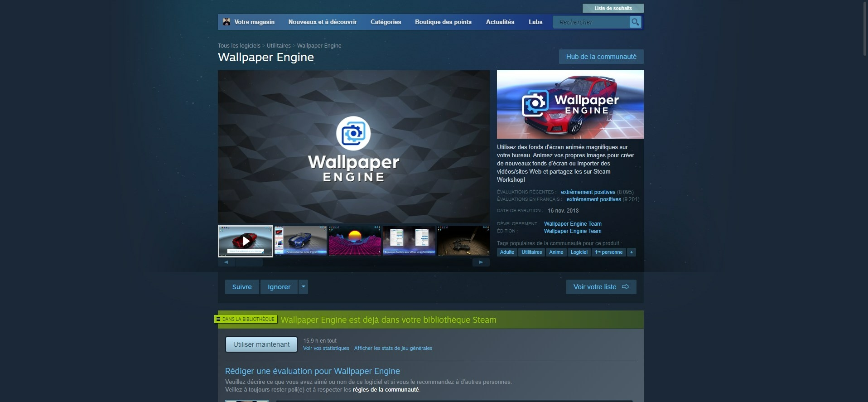This screenshot has height=402, width=868.
Task: Open the Voir vos statistiques link
Action: [326, 348]
